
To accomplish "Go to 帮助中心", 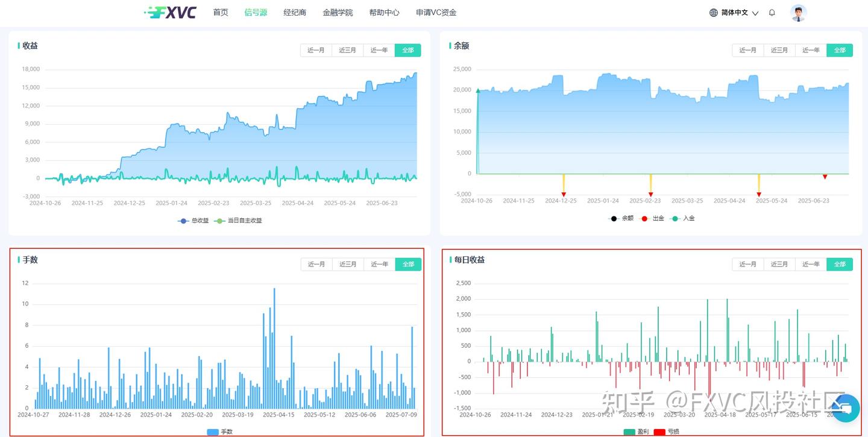I will point(385,11).
